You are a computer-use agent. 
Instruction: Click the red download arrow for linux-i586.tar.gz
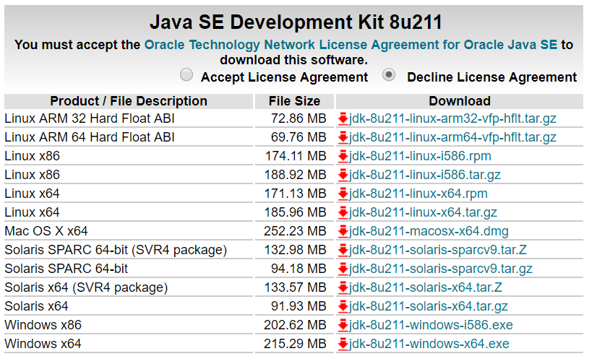(x=343, y=175)
